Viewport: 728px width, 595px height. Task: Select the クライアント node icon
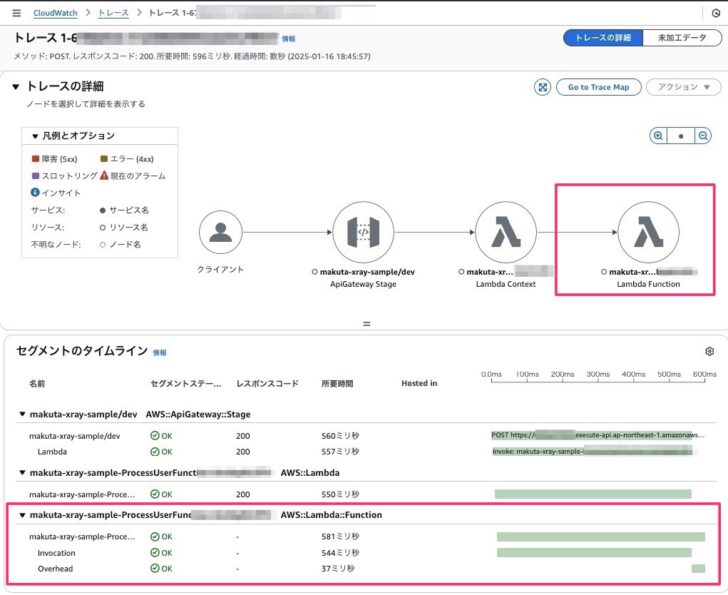tap(220, 233)
